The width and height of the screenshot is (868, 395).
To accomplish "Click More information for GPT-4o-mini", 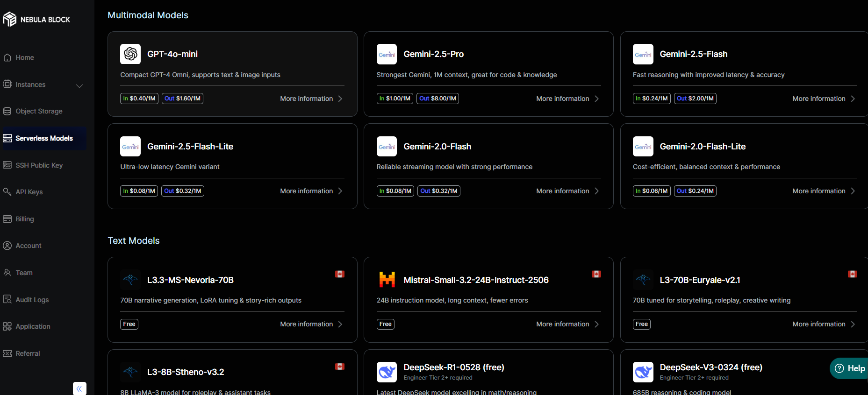I will 311,99.
